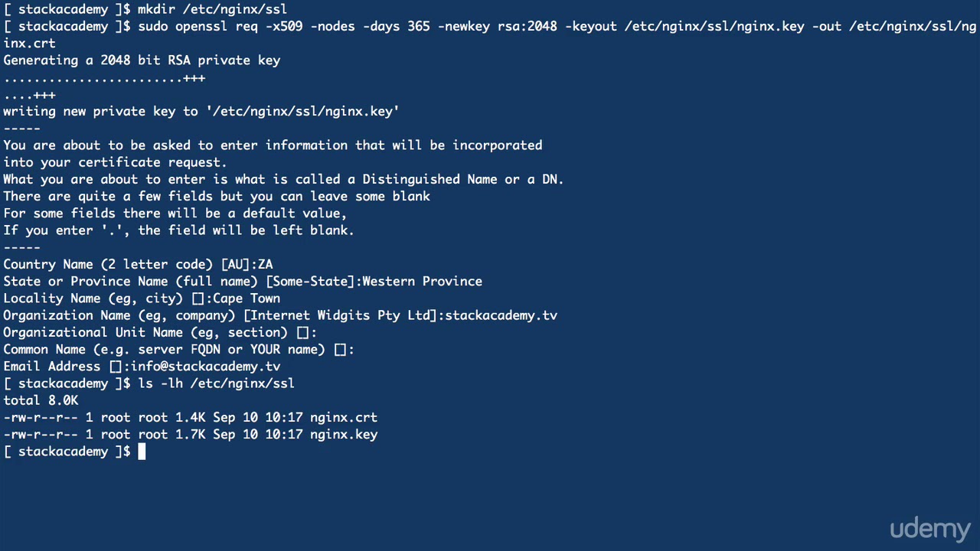Click the block cursor at the last prompt
The height and width of the screenshot is (551, 980).
pyautogui.click(x=142, y=452)
